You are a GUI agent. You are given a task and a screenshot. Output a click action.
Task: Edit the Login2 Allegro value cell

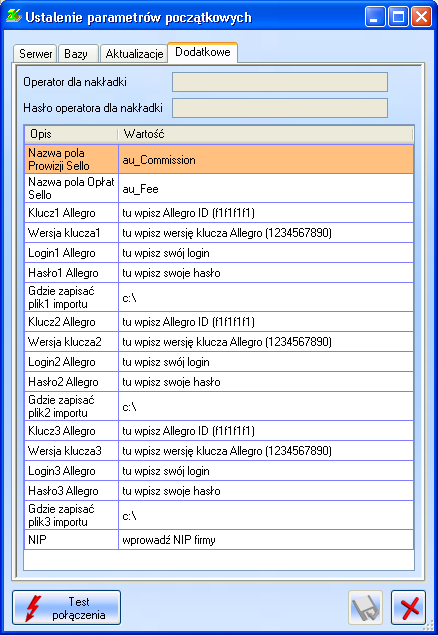tap(266, 362)
